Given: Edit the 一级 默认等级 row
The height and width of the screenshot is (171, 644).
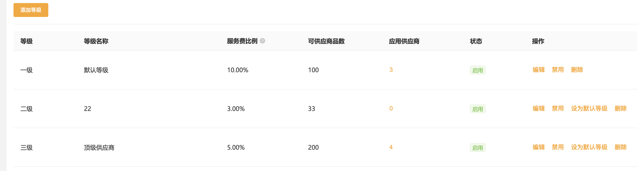Looking at the screenshot, I should point(538,70).
